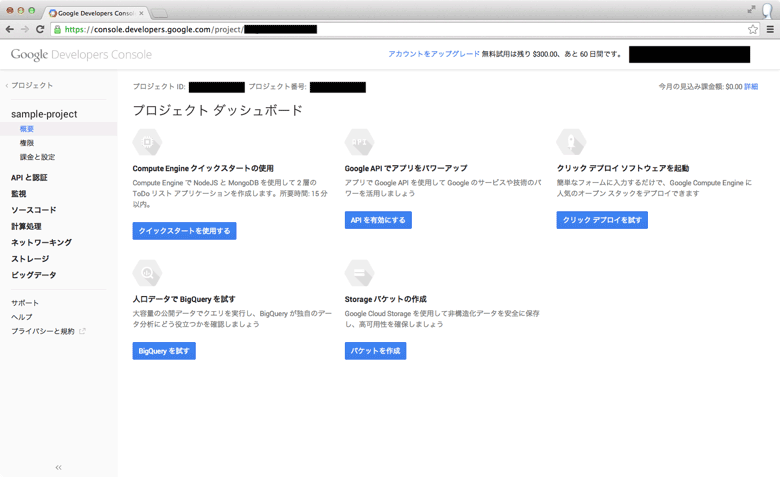Click the fullscreen expand arrows icon

tap(751, 9)
